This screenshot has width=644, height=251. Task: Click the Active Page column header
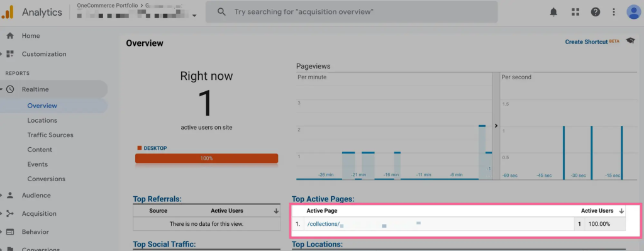coord(322,211)
